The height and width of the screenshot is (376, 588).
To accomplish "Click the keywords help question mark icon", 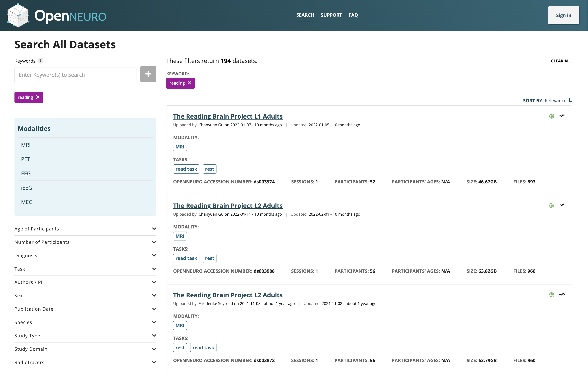I will click(x=41, y=61).
